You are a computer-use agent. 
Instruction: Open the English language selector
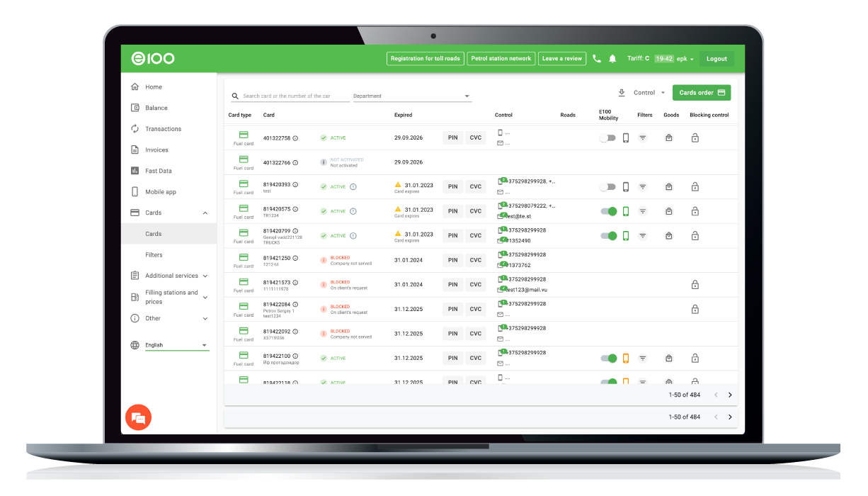coord(176,346)
